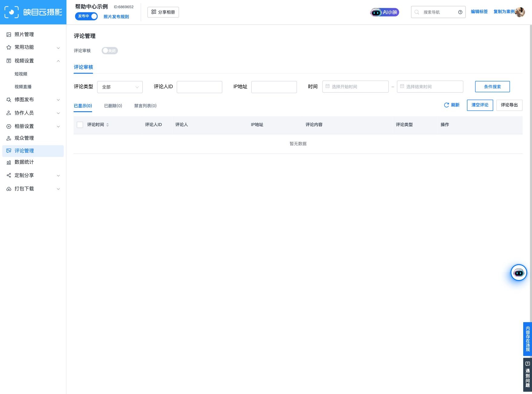Focus the IP地址 input field
The height and width of the screenshot is (394, 532).
click(274, 87)
